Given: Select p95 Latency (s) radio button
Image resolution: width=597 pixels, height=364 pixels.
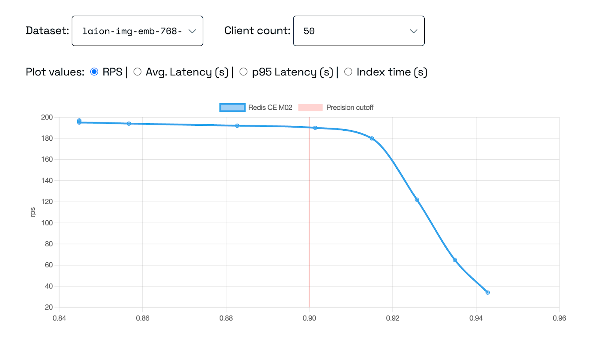Looking at the screenshot, I should (243, 72).
